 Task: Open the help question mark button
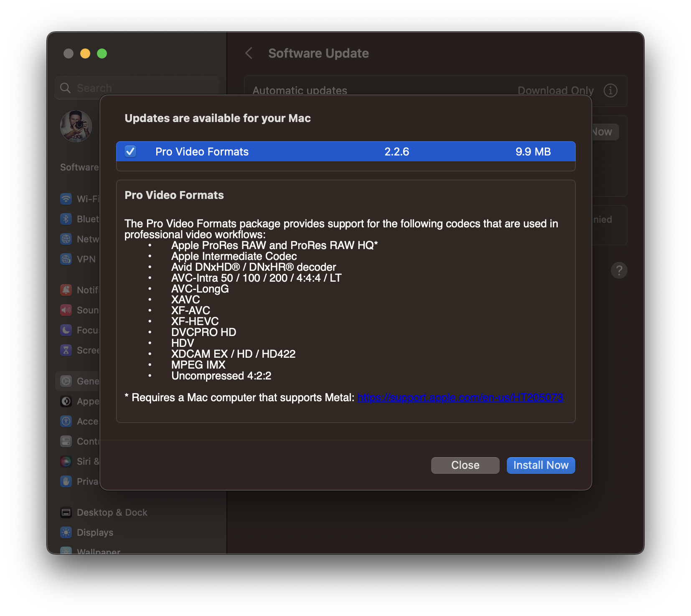point(619,270)
